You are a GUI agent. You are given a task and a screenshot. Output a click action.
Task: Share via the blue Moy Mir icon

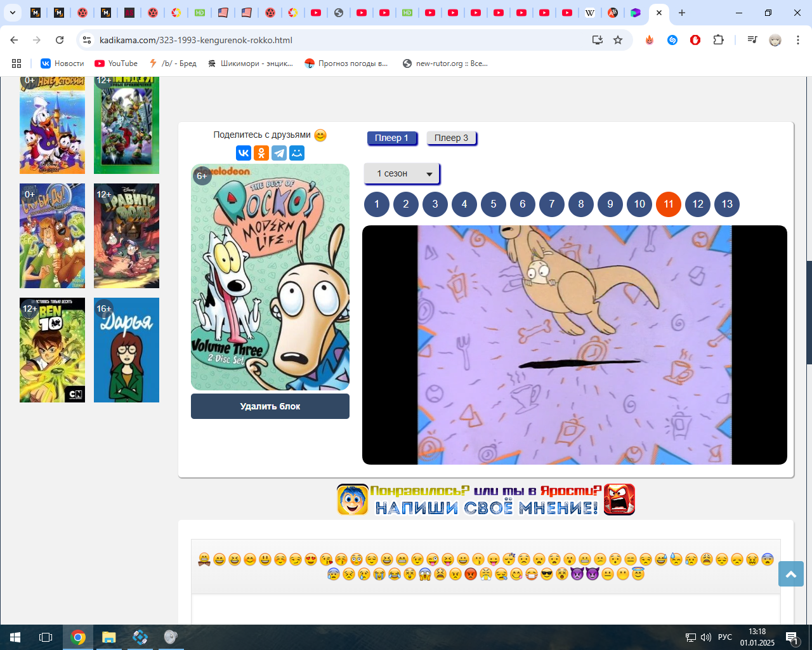[x=297, y=153]
